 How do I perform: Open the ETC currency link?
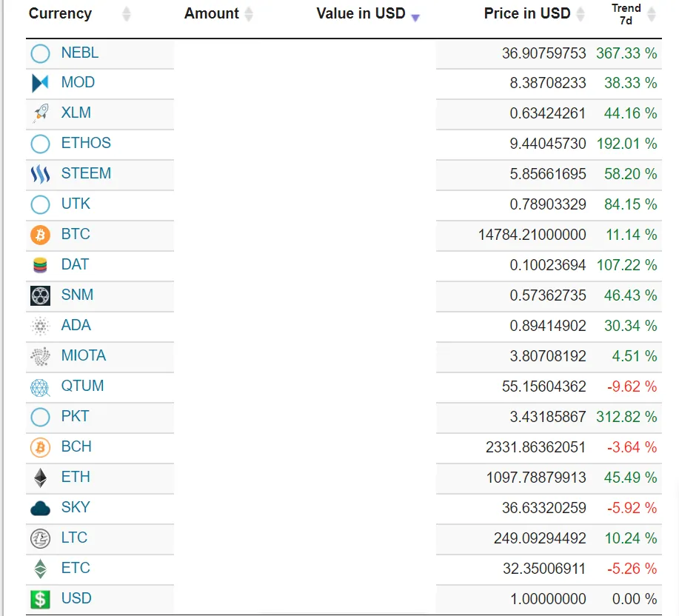coord(76,568)
